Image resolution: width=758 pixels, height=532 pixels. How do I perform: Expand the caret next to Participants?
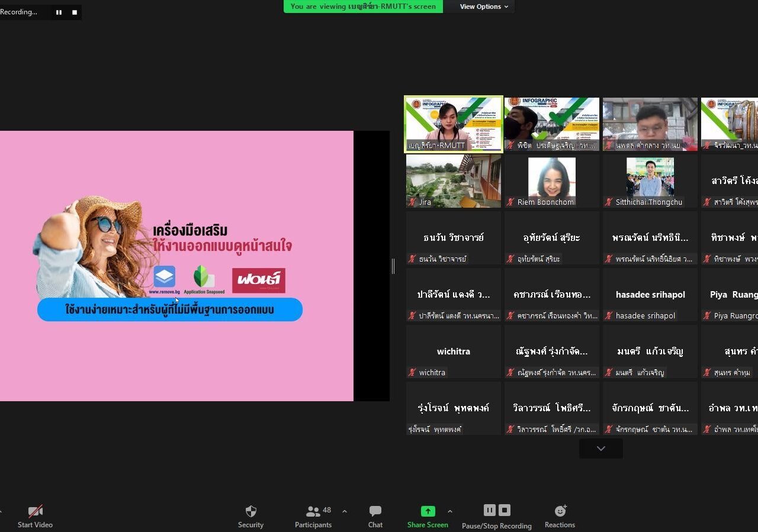coord(345,511)
